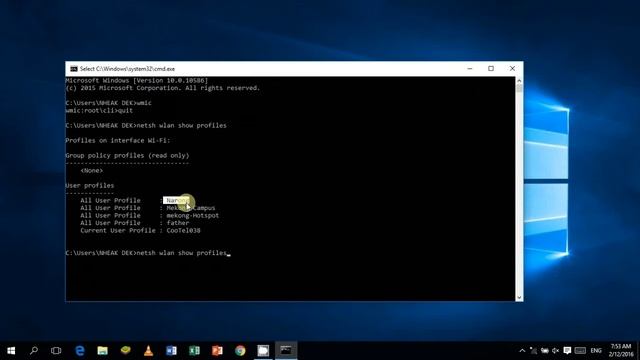The image size is (640, 360).
Task: Open the Action Center notifications icon
Action: tap(567, 351)
